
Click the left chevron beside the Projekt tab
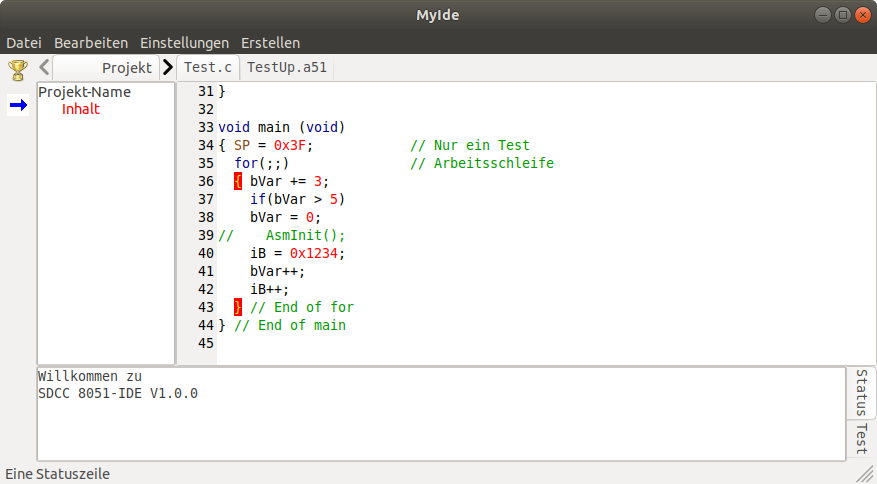pyautogui.click(x=45, y=67)
